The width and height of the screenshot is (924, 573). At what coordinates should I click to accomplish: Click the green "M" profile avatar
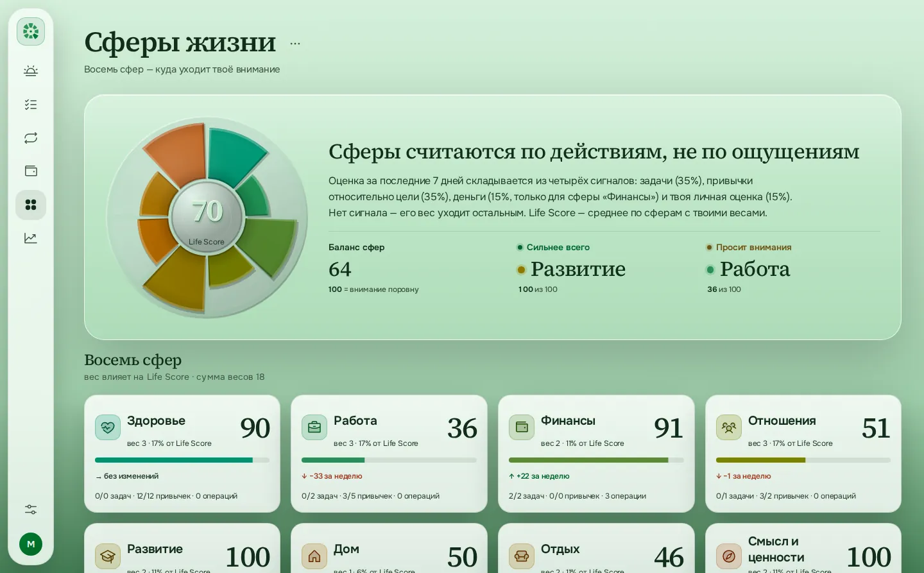click(x=31, y=544)
